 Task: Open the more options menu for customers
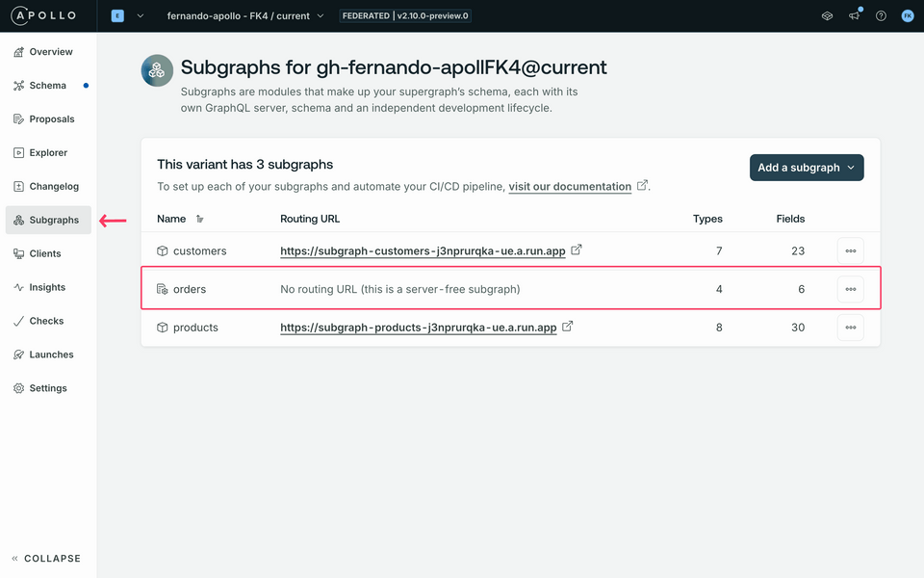tap(850, 250)
